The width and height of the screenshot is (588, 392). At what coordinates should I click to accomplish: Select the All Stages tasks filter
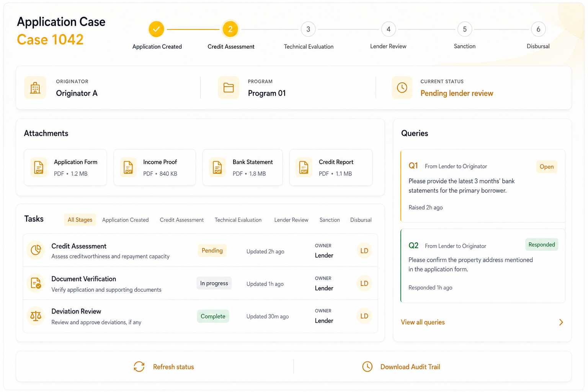tap(80, 220)
